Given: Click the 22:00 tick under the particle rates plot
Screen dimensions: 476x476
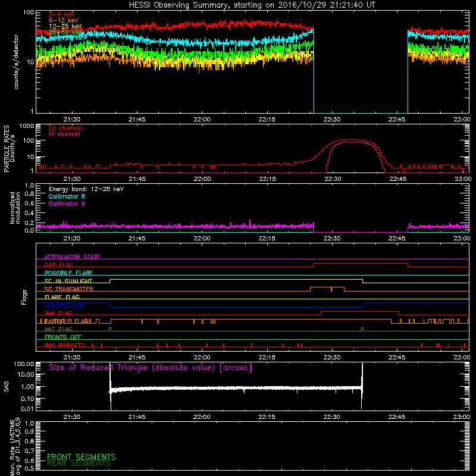Looking at the screenshot, I should click(202, 179).
